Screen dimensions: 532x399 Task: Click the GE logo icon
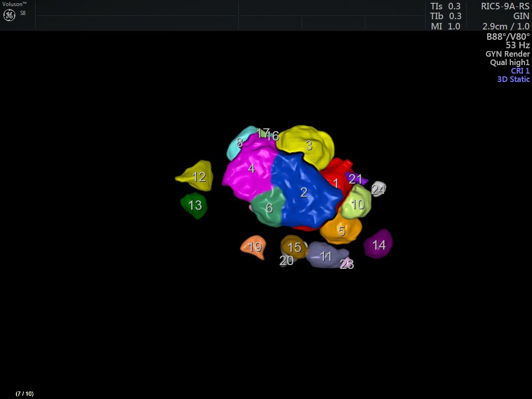click(9, 15)
